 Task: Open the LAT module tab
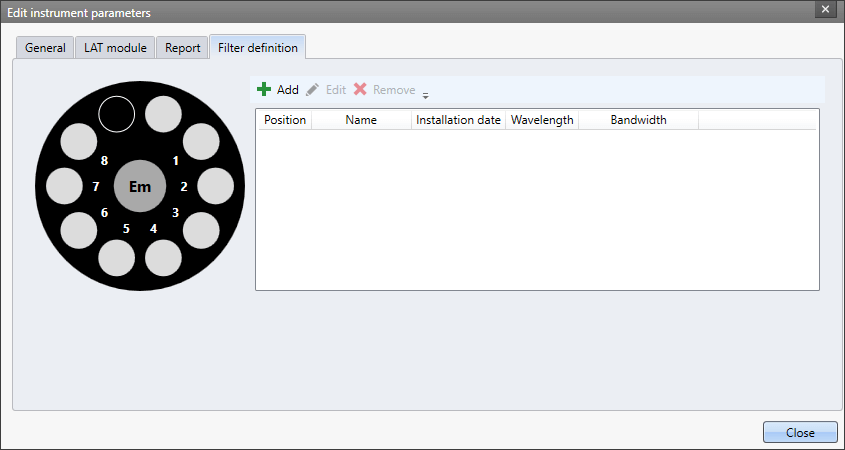point(115,48)
